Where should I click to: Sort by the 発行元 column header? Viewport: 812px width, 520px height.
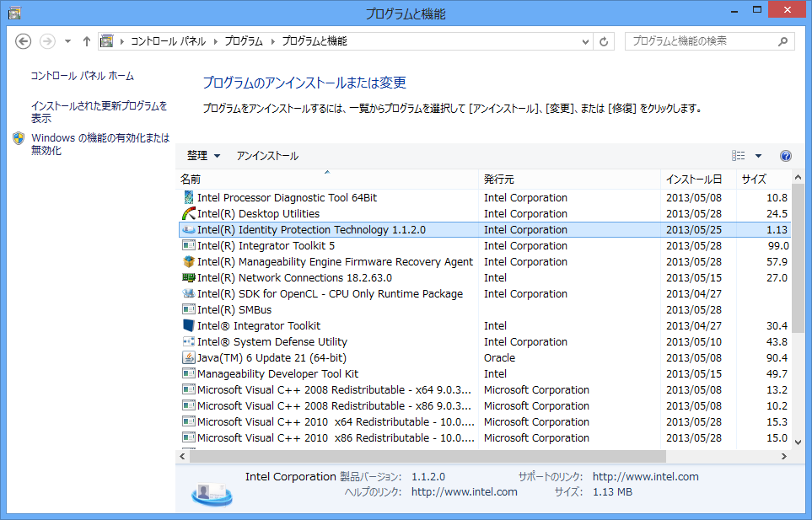point(570,179)
